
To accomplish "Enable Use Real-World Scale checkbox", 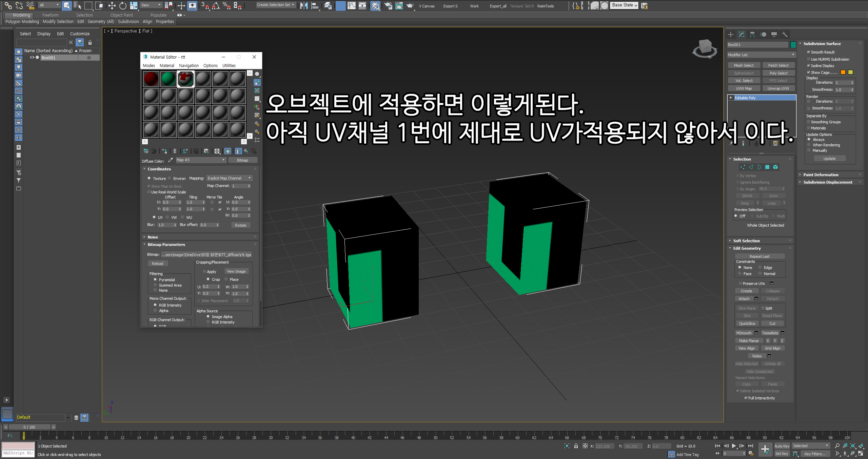I will pos(149,192).
